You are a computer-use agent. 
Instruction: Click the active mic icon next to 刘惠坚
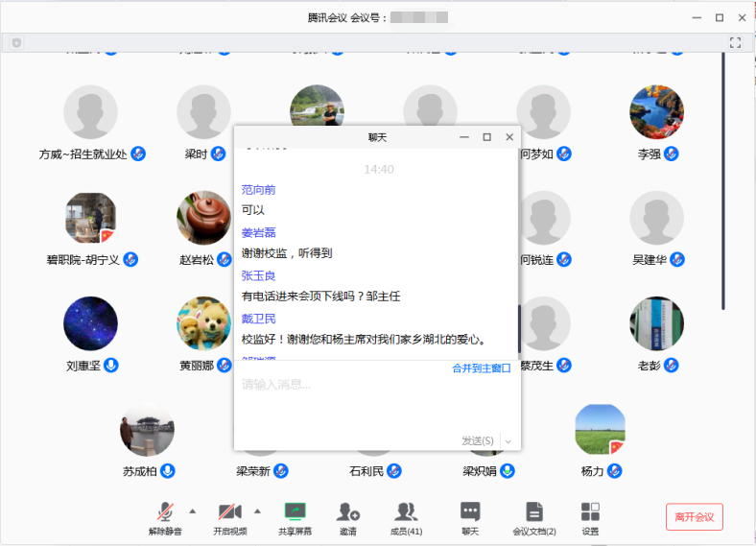pos(111,366)
